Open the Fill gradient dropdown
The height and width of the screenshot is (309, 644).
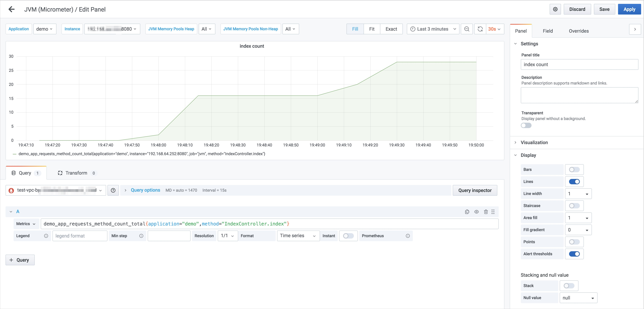click(578, 230)
